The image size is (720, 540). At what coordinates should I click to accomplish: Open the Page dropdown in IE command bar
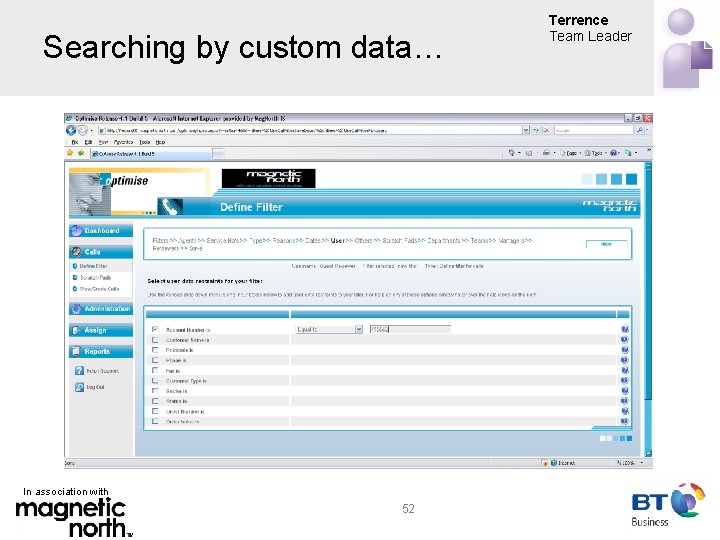click(x=570, y=153)
